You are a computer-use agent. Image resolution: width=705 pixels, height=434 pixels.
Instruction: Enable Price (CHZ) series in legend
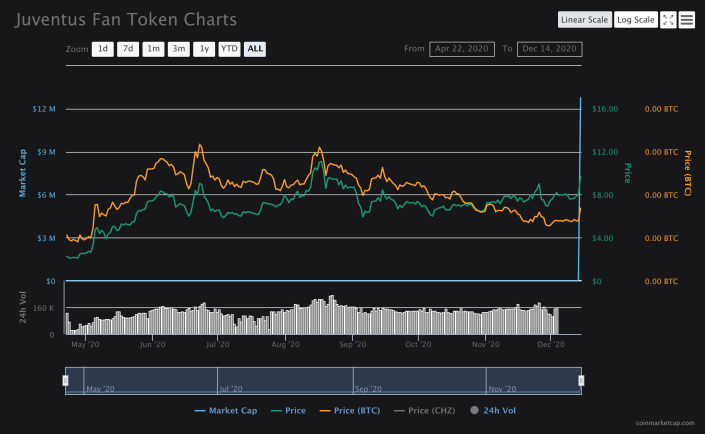424,411
